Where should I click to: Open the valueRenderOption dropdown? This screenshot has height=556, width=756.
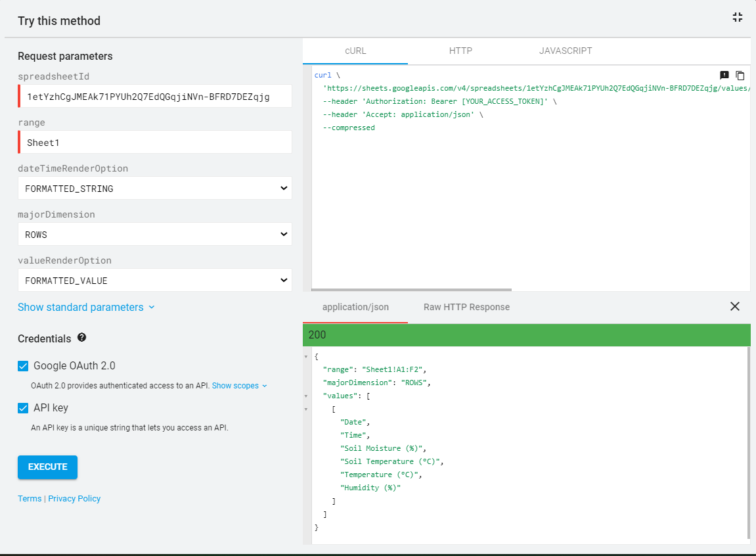tap(155, 280)
